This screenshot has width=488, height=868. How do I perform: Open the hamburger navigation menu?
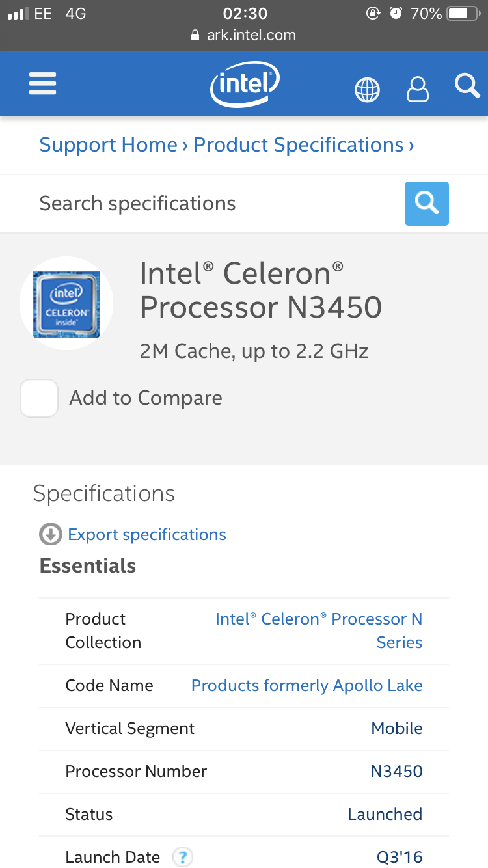point(43,85)
